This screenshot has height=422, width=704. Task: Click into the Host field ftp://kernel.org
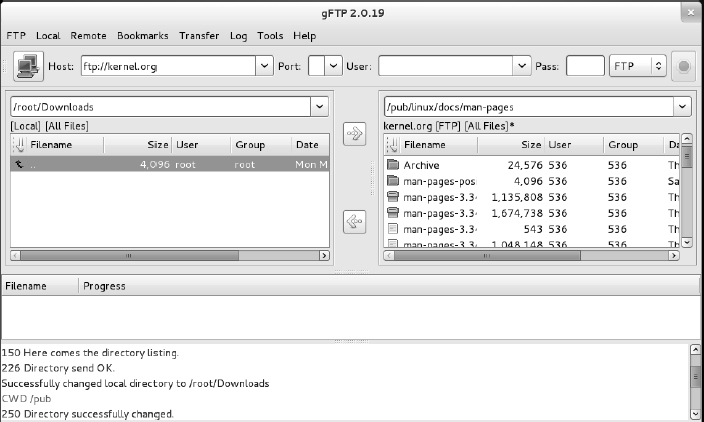coord(168,66)
